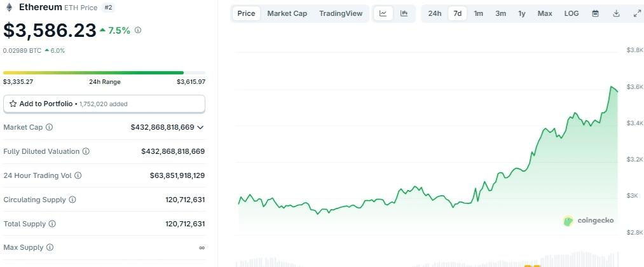Click the 6.0% BTC change text
Screen dimensions: 644x267
coord(57,50)
